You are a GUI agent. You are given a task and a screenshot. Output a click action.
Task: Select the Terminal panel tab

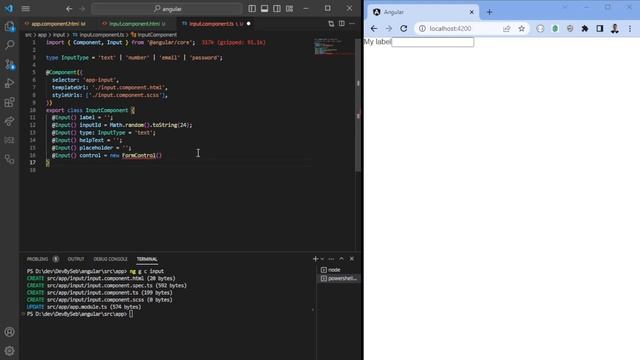tap(147, 259)
